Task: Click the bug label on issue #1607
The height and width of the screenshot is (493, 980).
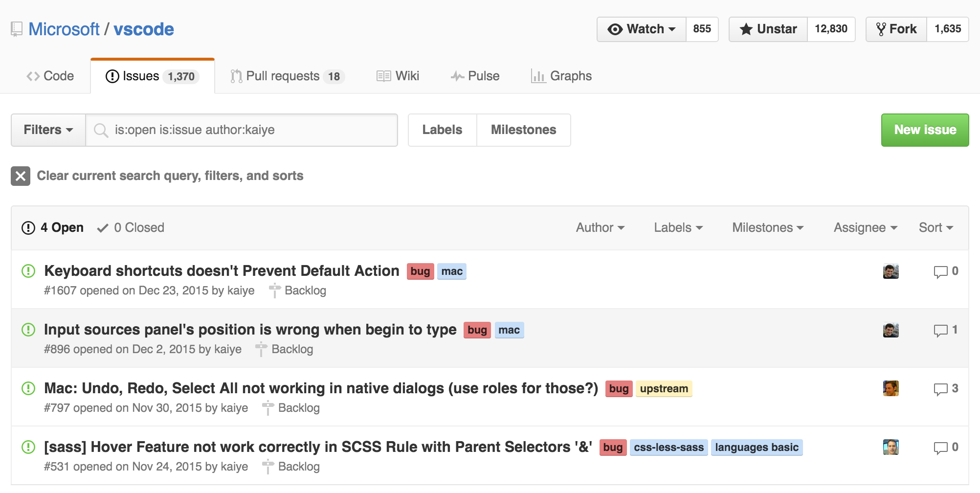Action: point(421,271)
